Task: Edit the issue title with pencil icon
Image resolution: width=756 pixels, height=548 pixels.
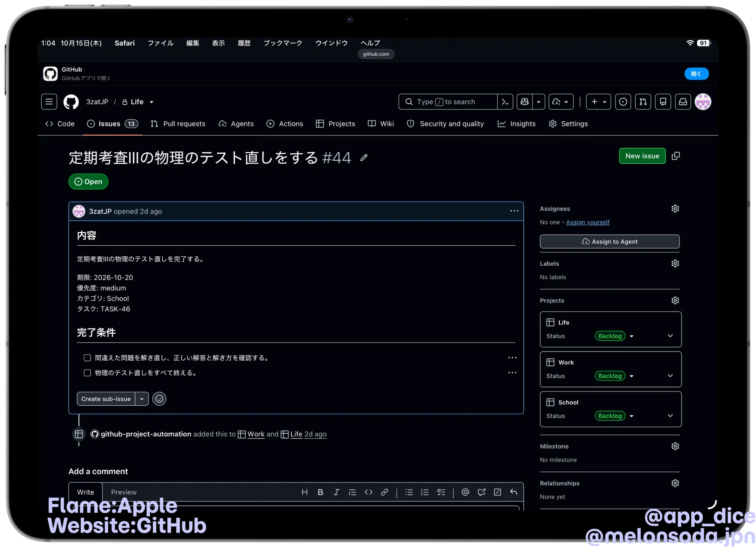Action: tap(364, 158)
